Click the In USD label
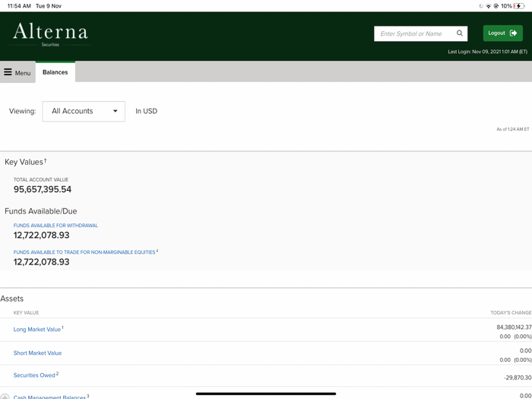Viewport: 532px width, 399px height. pos(146,111)
